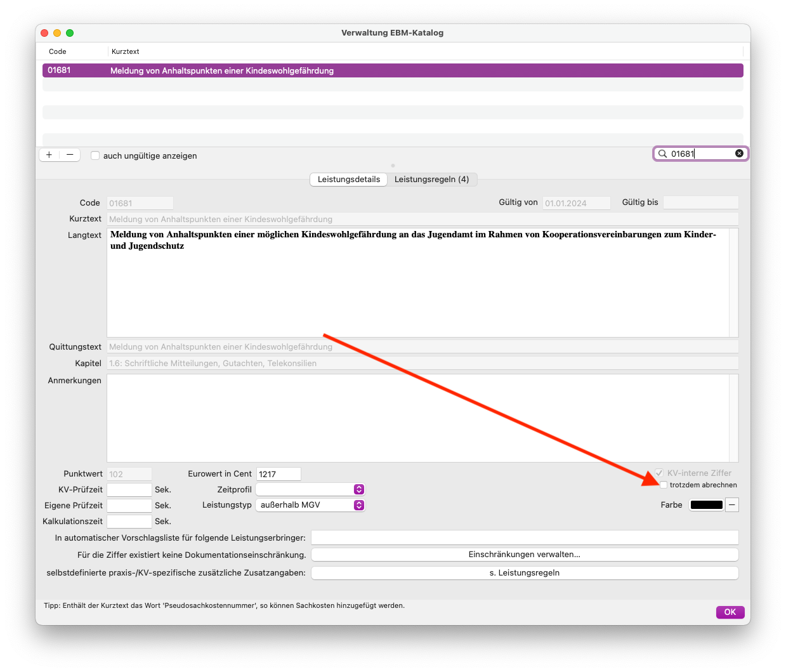Click the minus button next to Farbe
The image size is (786, 672).
pos(732,504)
